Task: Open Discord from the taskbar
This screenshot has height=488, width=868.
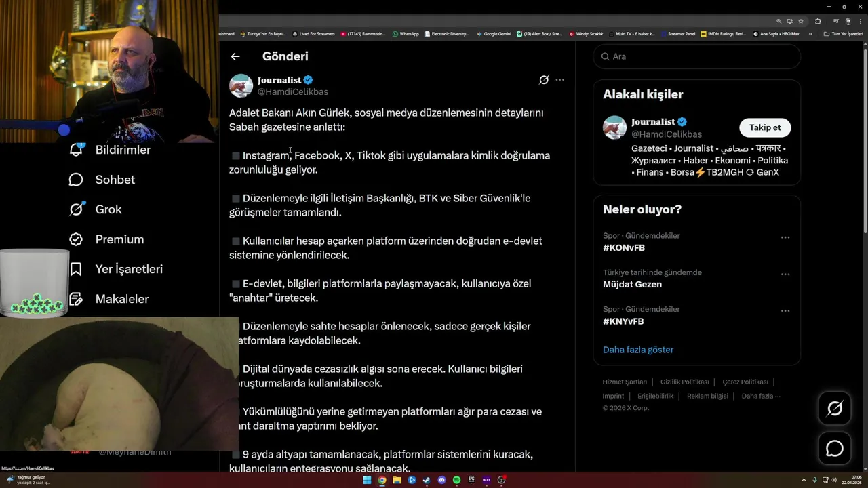Action: [441, 480]
